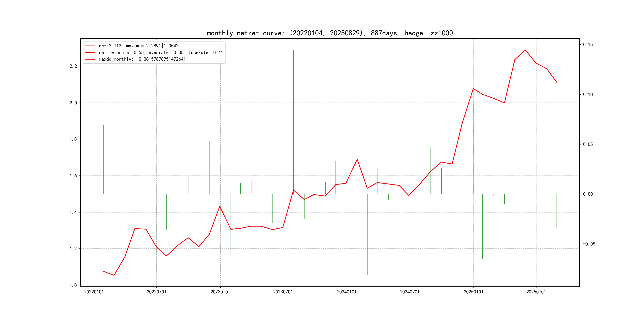
Task: Click the left y-axis tick label '1.0'
Action: pos(73,285)
